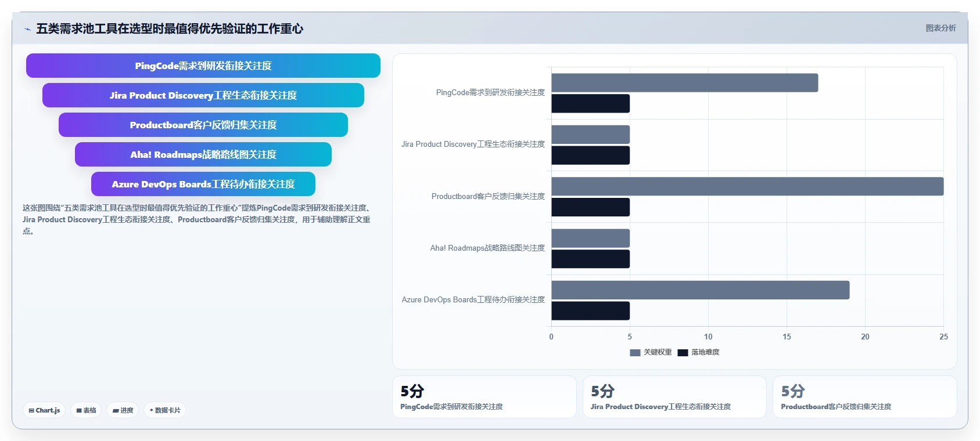
Task: Click the description paragraph starting 这张图围绕
Action: pyautogui.click(x=196, y=219)
